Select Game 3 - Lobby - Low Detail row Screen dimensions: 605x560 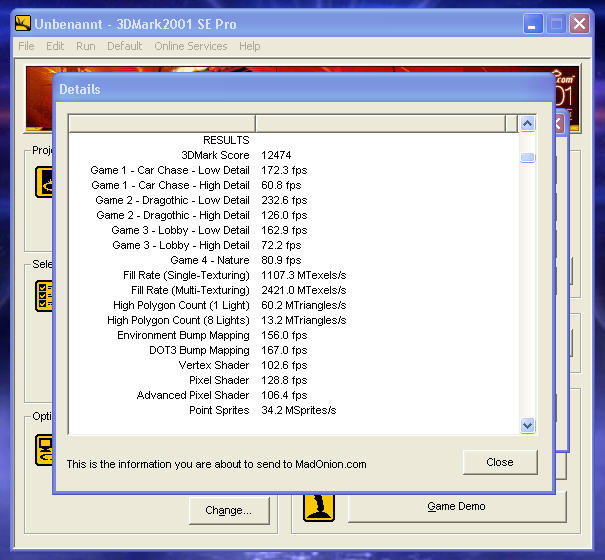[x=294, y=230]
